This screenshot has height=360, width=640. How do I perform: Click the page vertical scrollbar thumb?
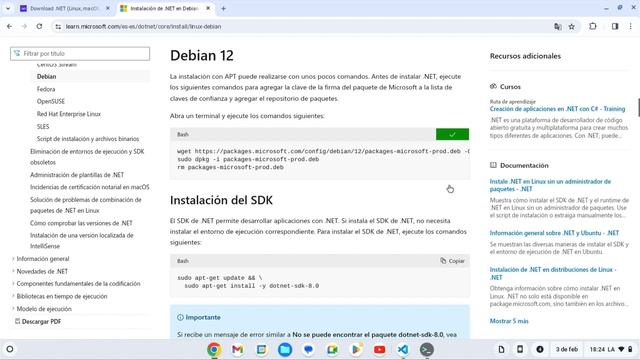coord(639,107)
